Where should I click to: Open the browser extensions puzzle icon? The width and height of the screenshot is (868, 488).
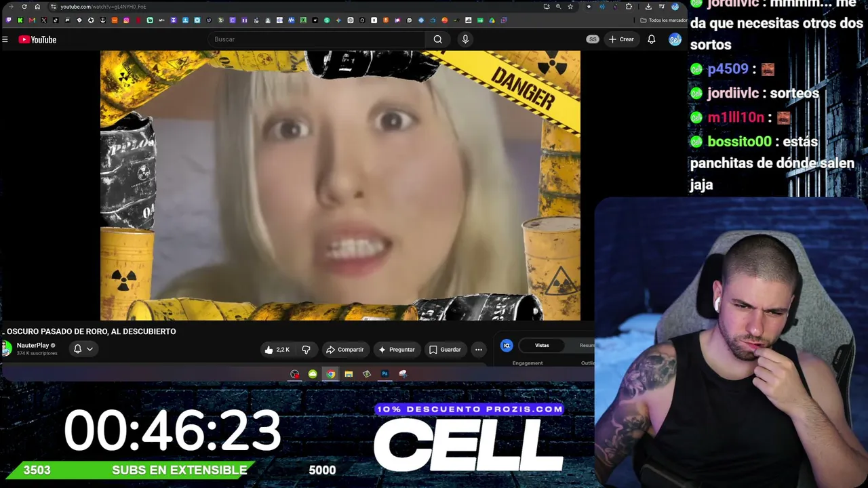click(629, 7)
